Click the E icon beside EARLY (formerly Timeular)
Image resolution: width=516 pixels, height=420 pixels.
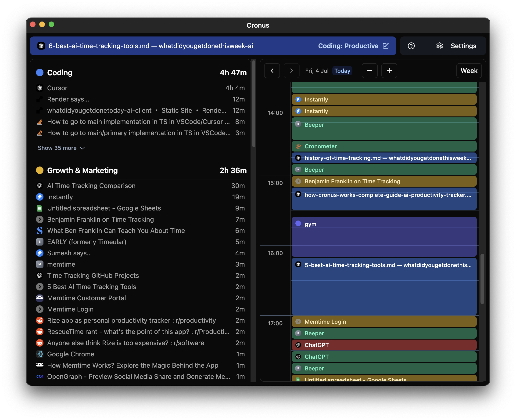coord(40,242)
